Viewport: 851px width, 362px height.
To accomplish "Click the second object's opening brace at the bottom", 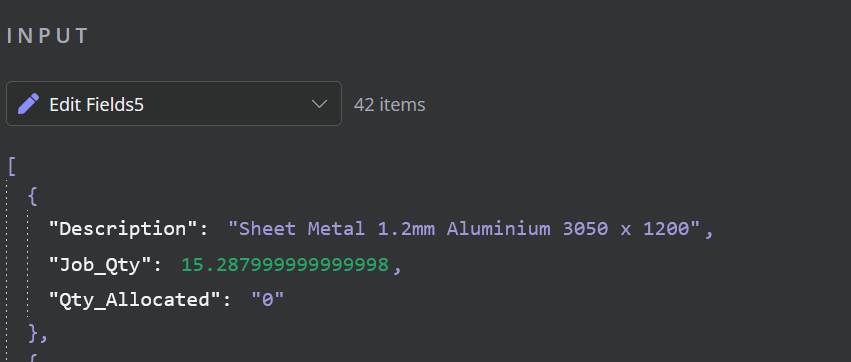I will tap(33, 358).
